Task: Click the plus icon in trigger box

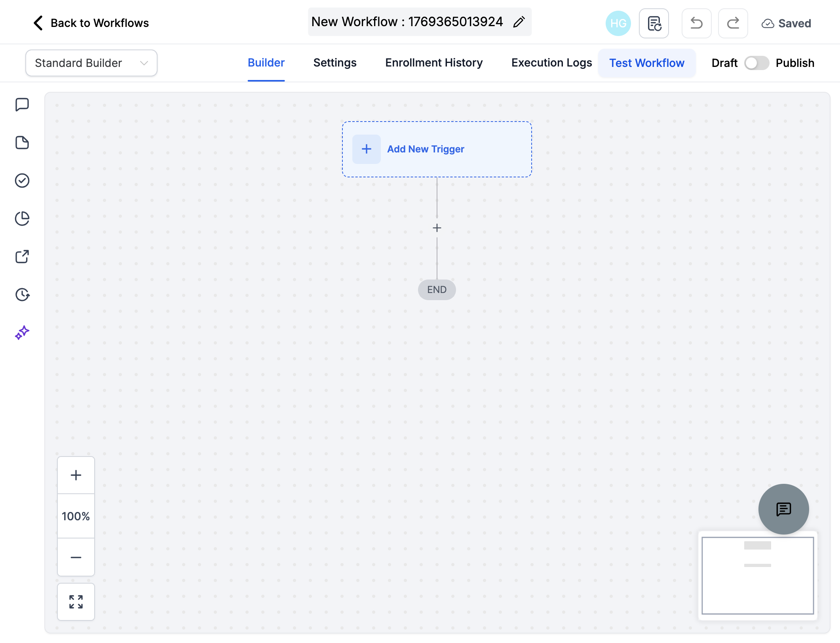Action: 367,149
